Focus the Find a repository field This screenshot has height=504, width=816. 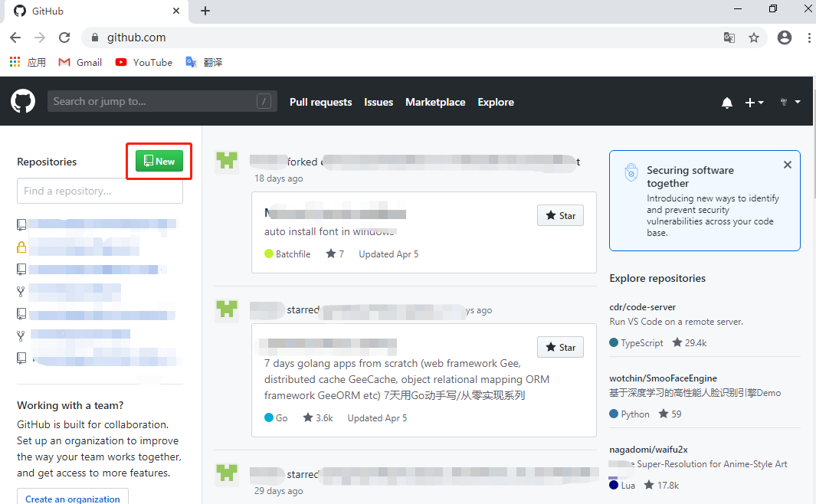click(x=100, y=191)
